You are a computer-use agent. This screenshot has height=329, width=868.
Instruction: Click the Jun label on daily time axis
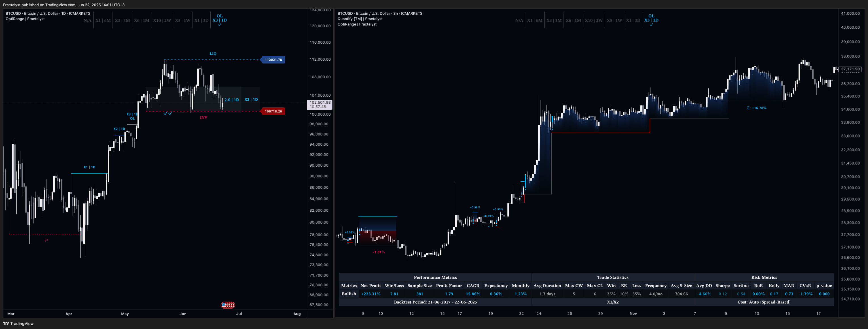[183, 314]
